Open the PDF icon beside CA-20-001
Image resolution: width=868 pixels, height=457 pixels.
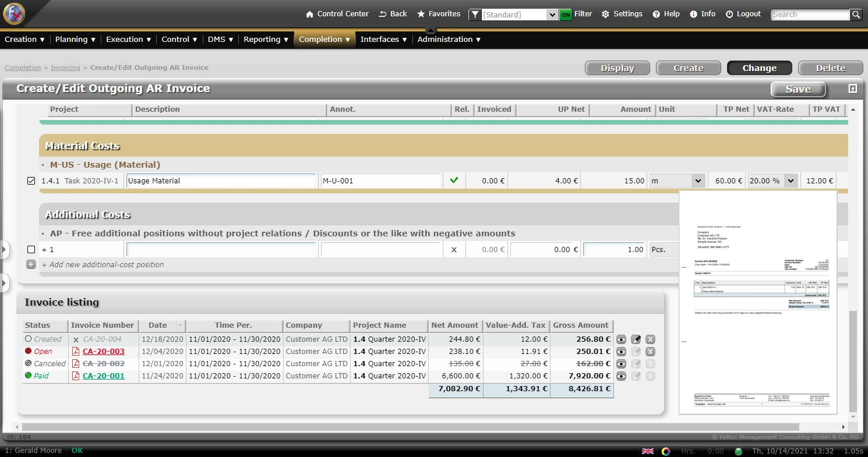pos(75,376)
